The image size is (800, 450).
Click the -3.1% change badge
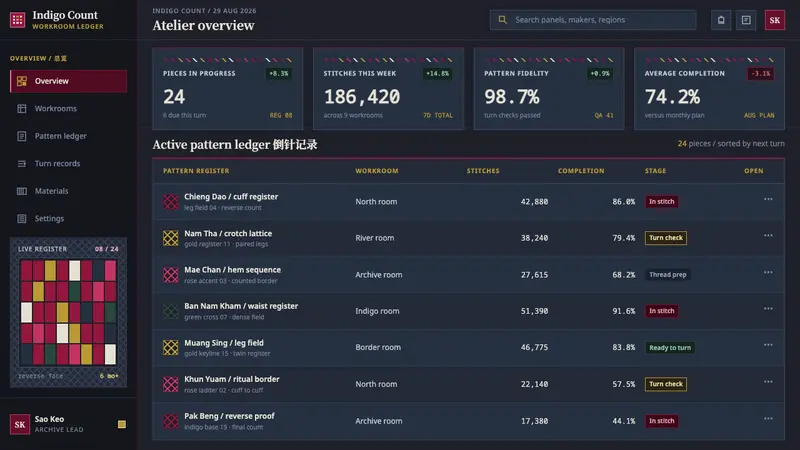[x=761, y=73]
